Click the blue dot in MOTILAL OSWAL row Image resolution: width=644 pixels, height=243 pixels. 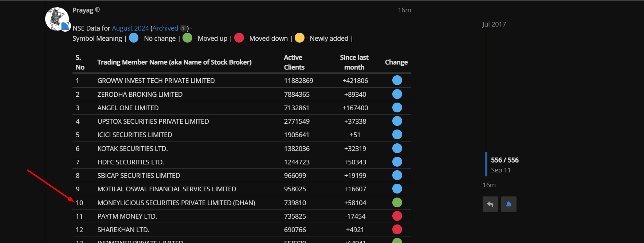click(x=397, y=189)
